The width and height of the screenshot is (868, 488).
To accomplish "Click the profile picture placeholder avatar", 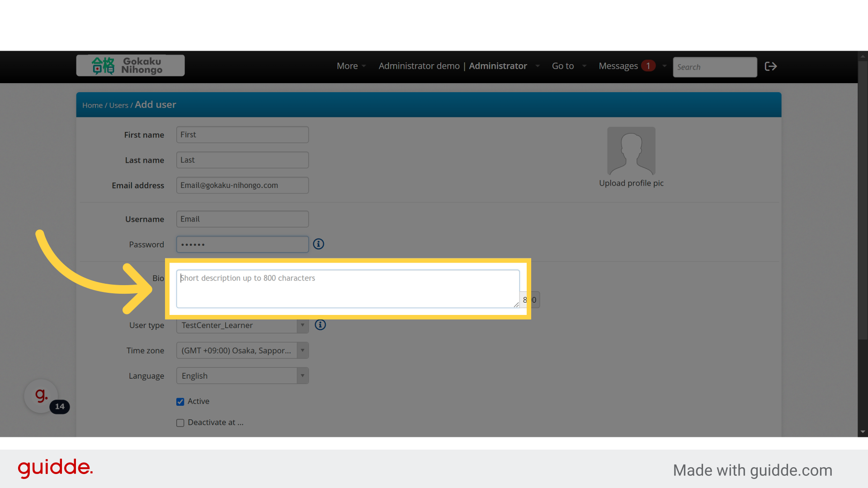I will 631,151.
